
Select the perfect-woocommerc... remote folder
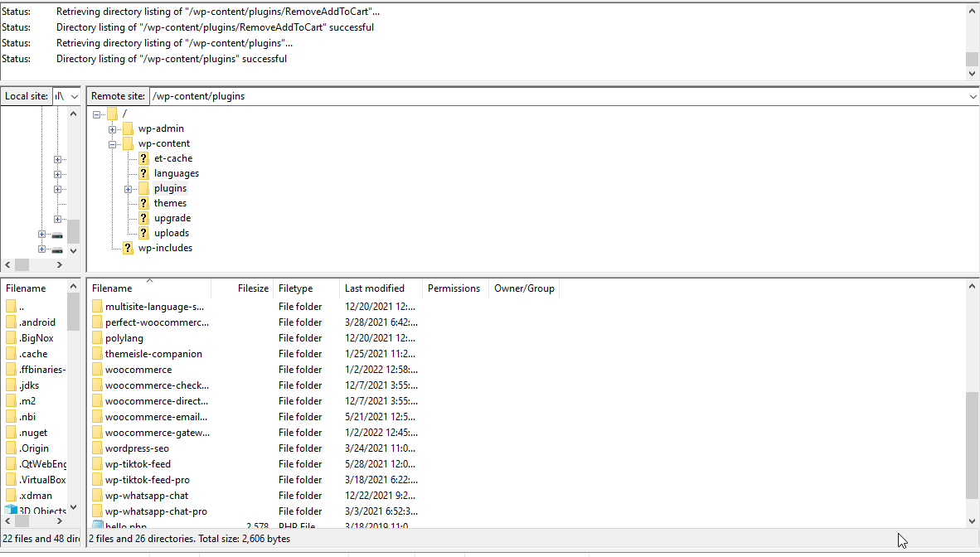[157, 322]
